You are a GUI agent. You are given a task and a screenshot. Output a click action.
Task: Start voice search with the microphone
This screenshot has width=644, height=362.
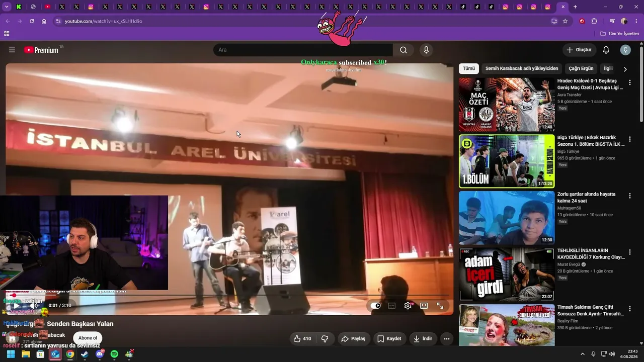(x=426, y=50)
